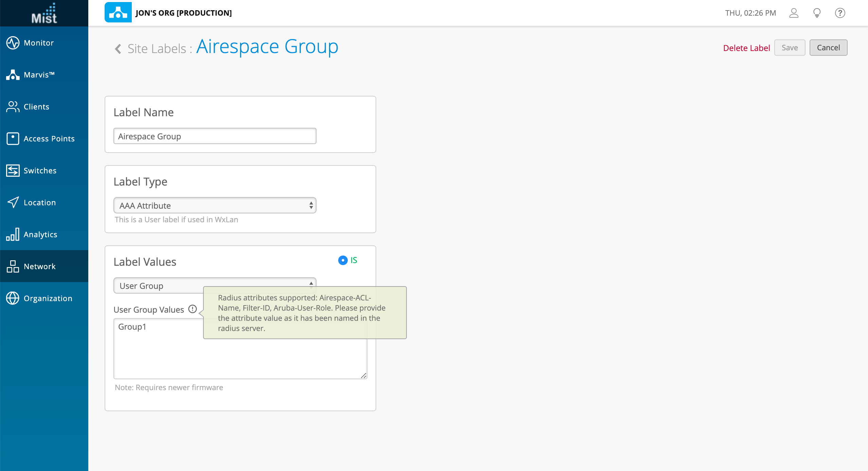Viewport: 868px width, 471px height.
Task: Open the Switches sidebar icon
Action: coord(13,171)
